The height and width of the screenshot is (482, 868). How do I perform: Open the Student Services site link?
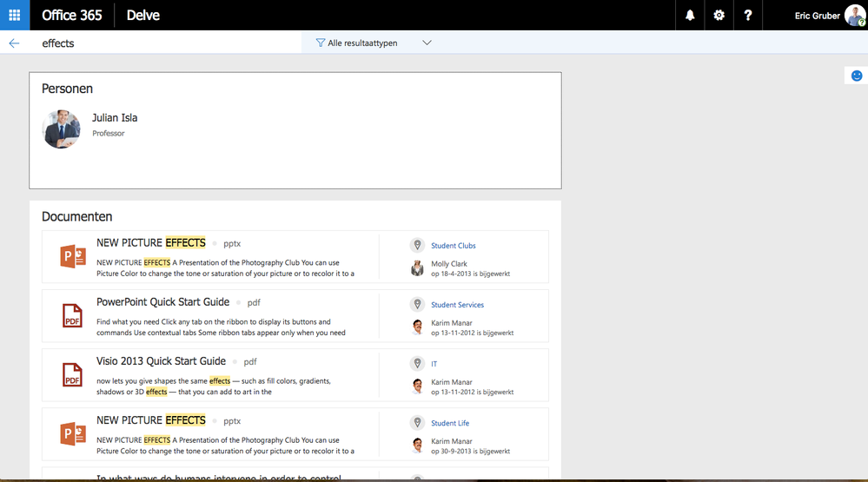click(x=457, y=304)
